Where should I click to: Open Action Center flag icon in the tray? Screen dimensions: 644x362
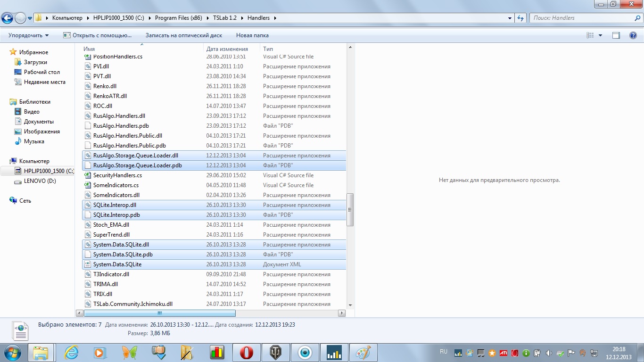pos(571,353)
